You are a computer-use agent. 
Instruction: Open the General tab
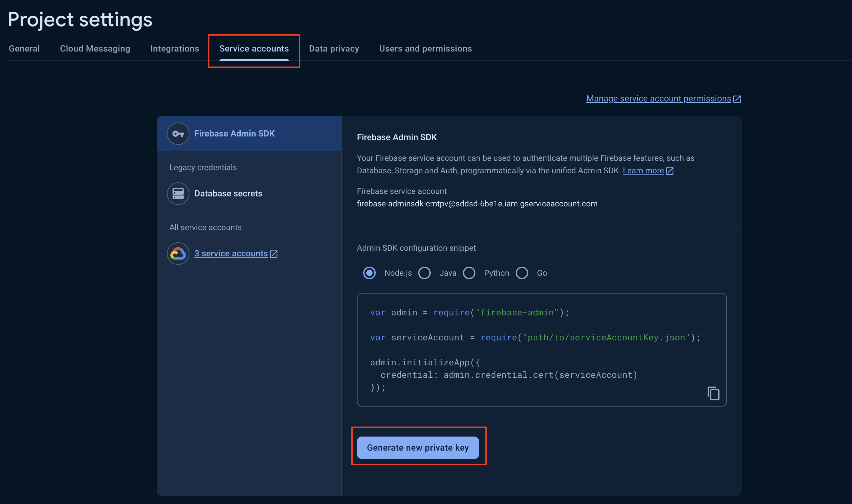[24, 49]
